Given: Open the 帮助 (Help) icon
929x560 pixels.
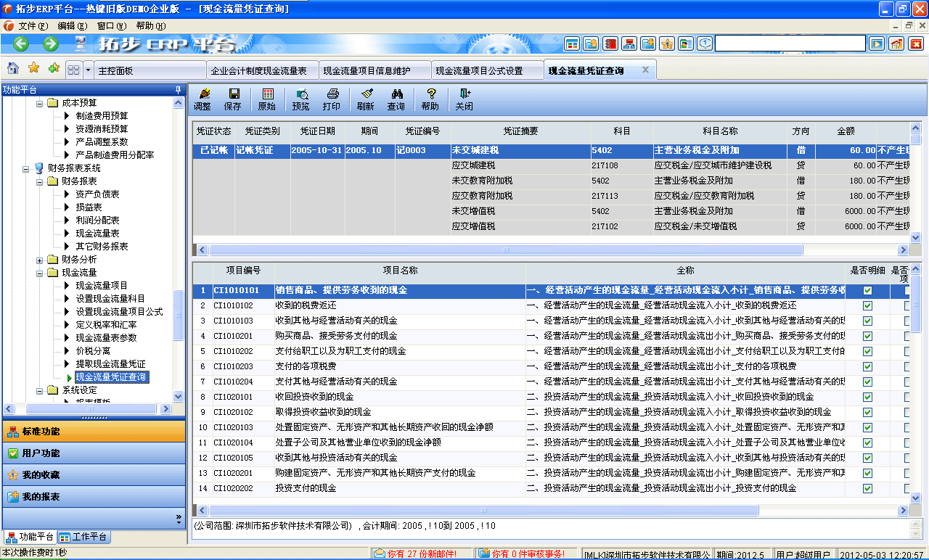Looking at the screenshot, I should (430, 98).
